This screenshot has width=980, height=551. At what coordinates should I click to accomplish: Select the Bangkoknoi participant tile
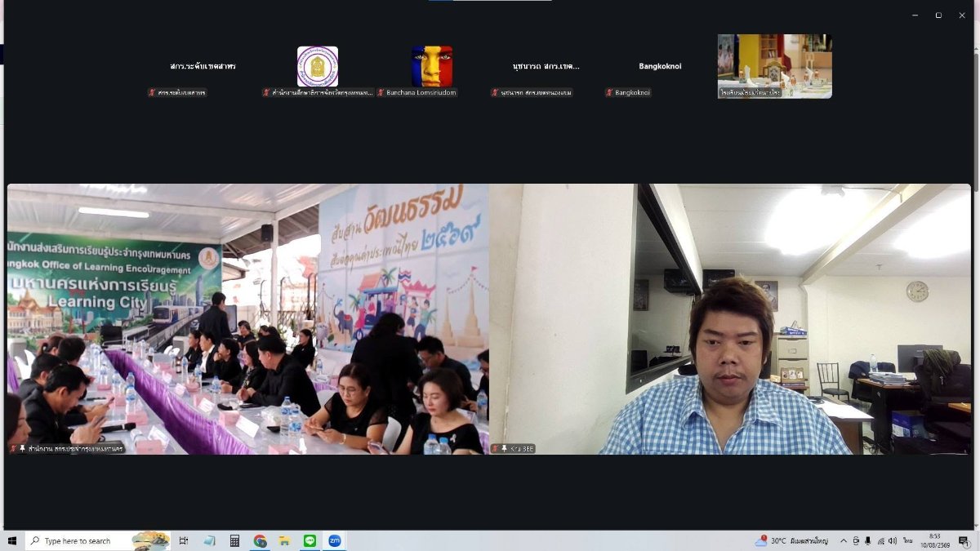pyautogui.click(x=660, y=71)
